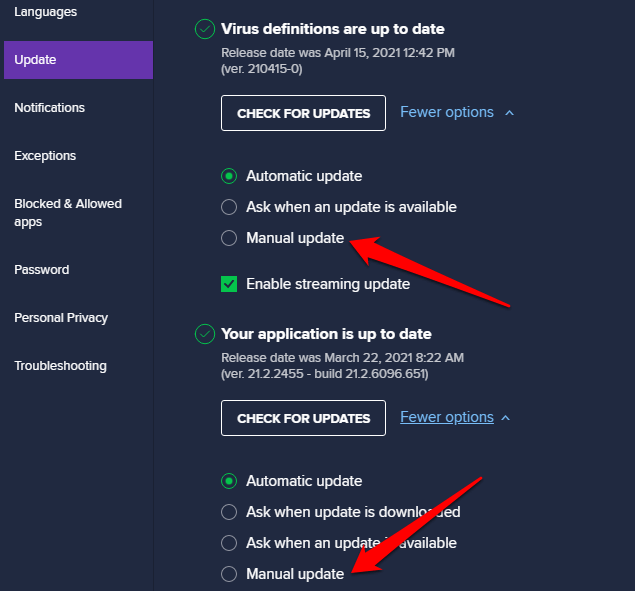The height and width of the screenshot is (591, 635).
Task: Select Automatic update for virus definitions
Action: [229, 176]
